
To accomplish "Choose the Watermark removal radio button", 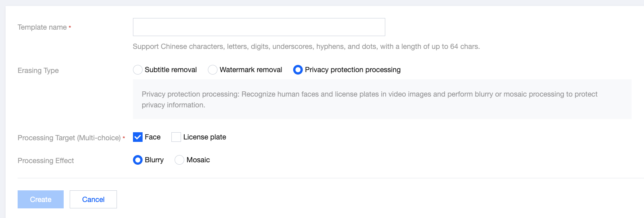I will 213,70.
